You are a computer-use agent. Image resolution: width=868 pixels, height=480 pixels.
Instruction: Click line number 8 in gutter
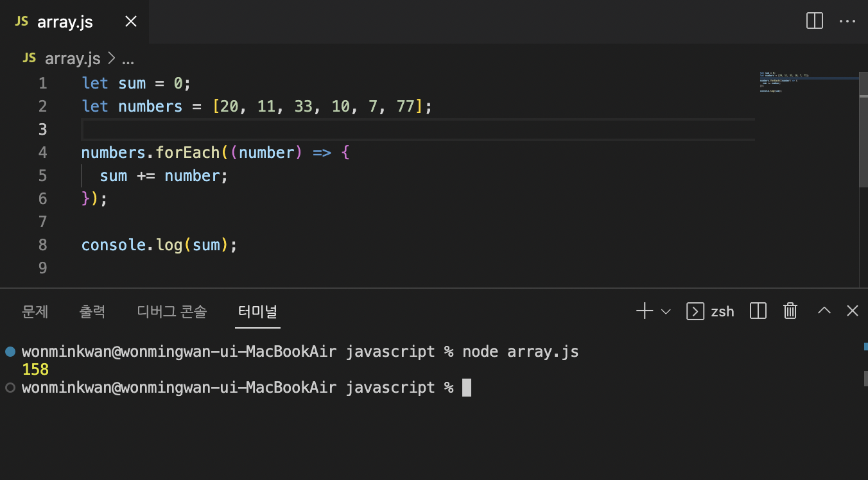tap(42, 245)
